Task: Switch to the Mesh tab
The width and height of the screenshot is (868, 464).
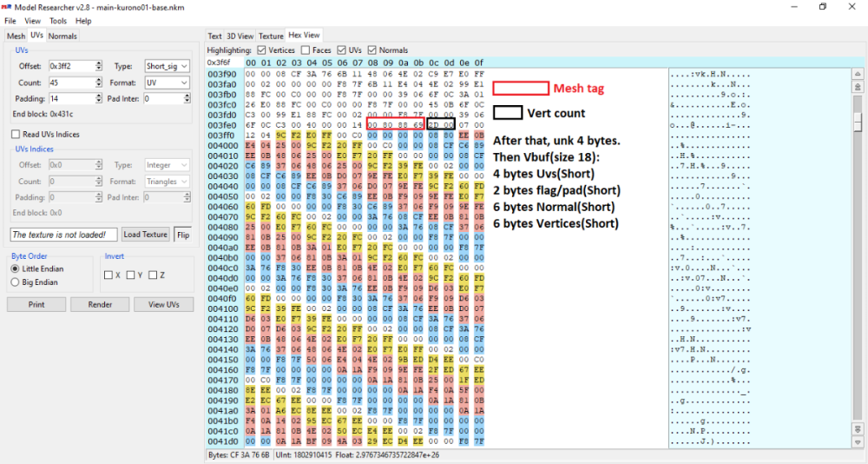Action: [16, 36]
